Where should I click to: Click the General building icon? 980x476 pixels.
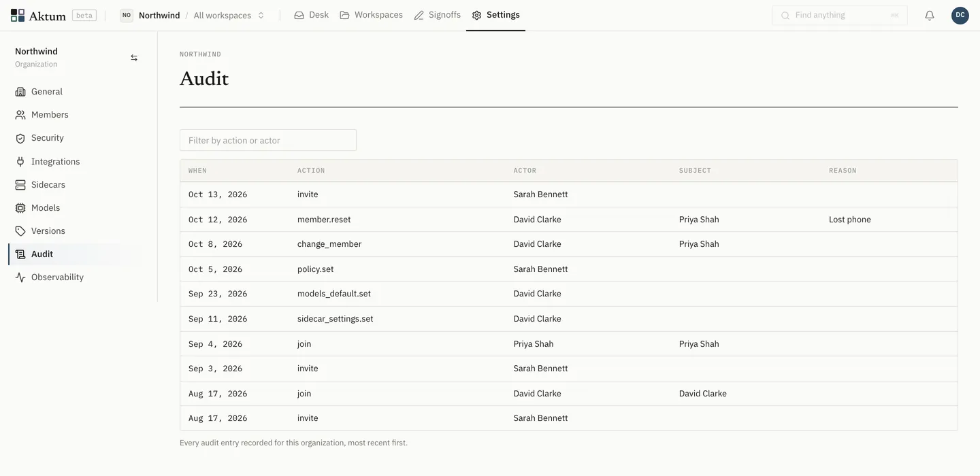tap(20, 92)
